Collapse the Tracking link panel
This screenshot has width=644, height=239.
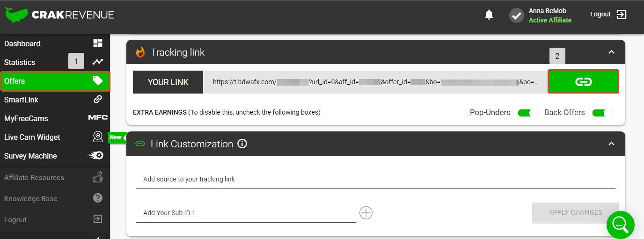611,52
